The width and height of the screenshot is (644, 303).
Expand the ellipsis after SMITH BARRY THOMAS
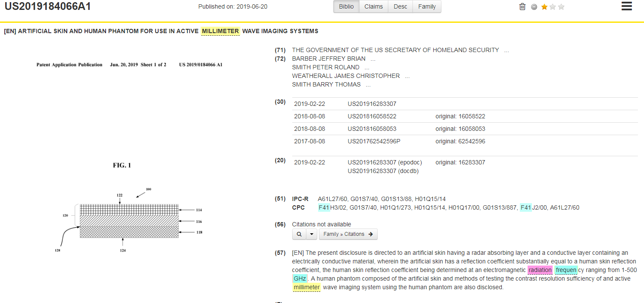click(368, 85)
